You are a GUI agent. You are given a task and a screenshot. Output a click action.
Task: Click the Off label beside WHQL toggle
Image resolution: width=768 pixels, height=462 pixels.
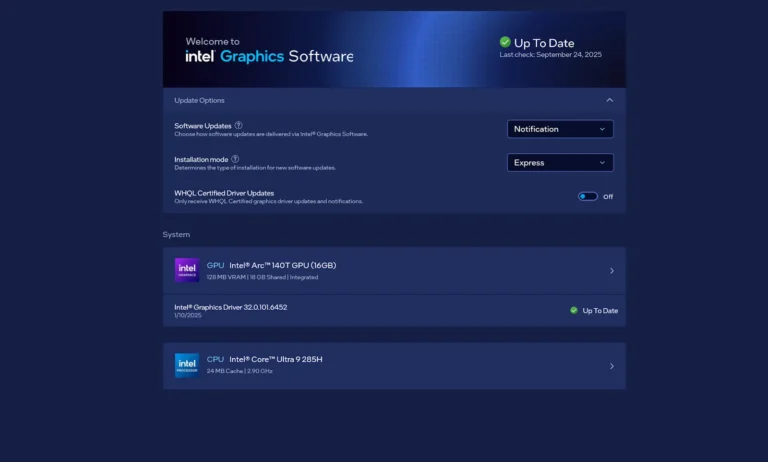point(608,196)
